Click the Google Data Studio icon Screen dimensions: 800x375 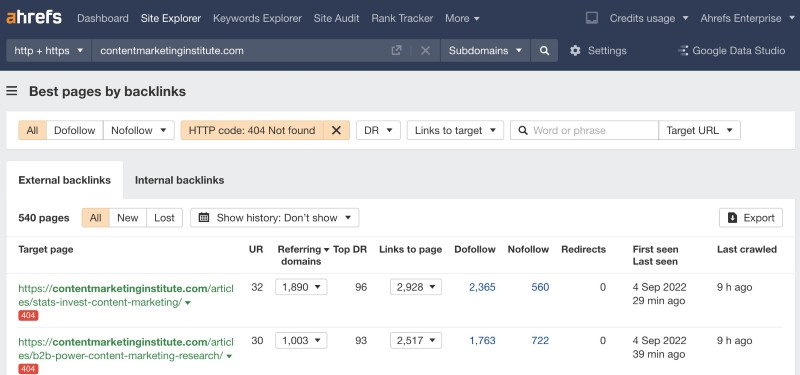pos(683,51)
